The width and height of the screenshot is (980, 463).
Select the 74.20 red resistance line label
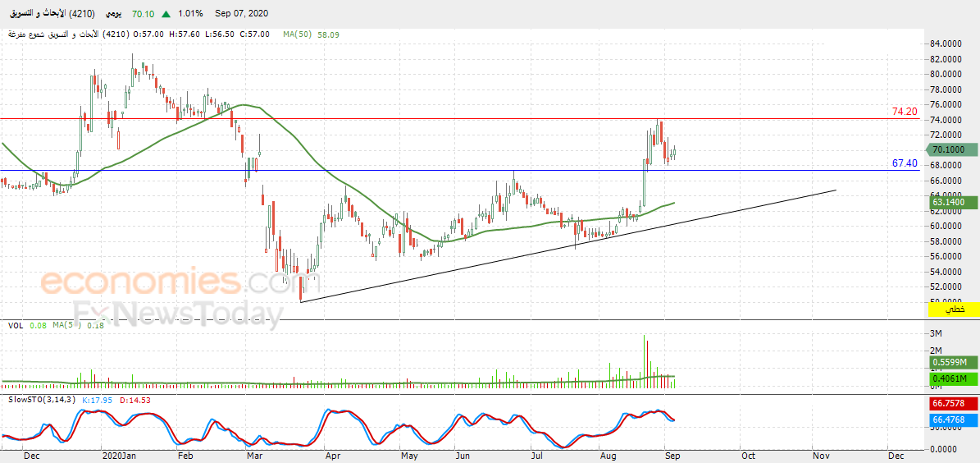tap(905, 112)
